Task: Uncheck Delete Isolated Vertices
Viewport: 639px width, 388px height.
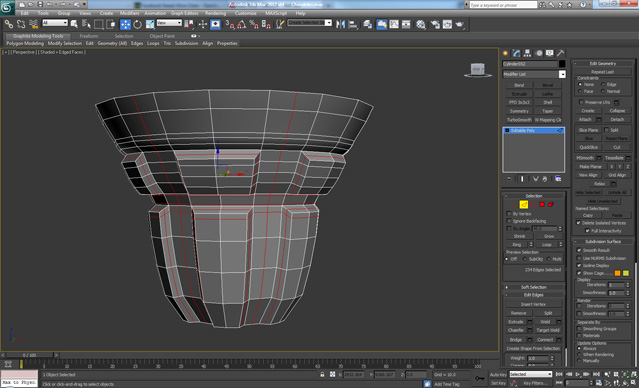Action: click(578, 223)
